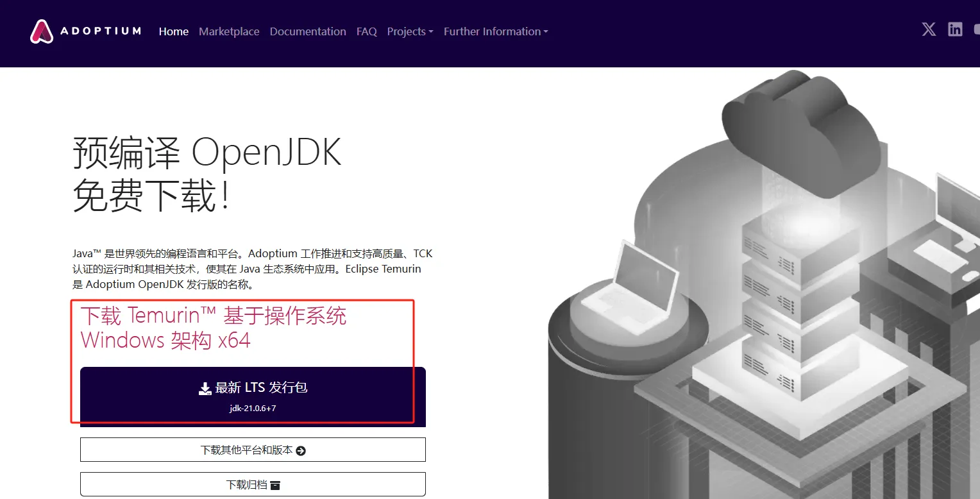Open the Documentation page
Image resolution: width=980 pixels, height=499 pixels.
coord(308,31)
